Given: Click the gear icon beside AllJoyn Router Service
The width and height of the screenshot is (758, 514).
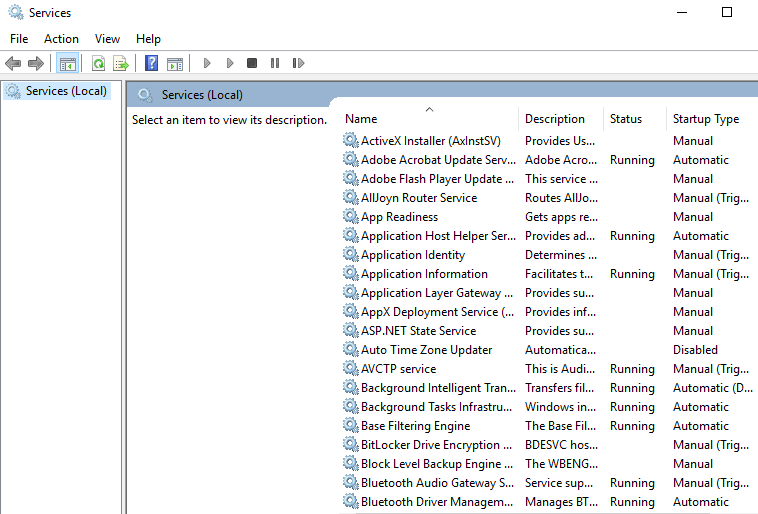Looking at the screenshot, I should 350,198.
